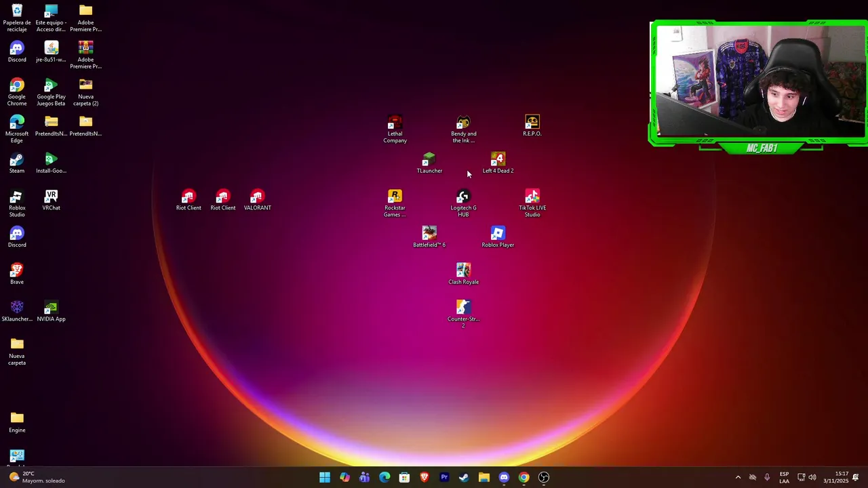Select the Engine folder on desktop
This screenshot has width=868, height=488.
(17, 422)
